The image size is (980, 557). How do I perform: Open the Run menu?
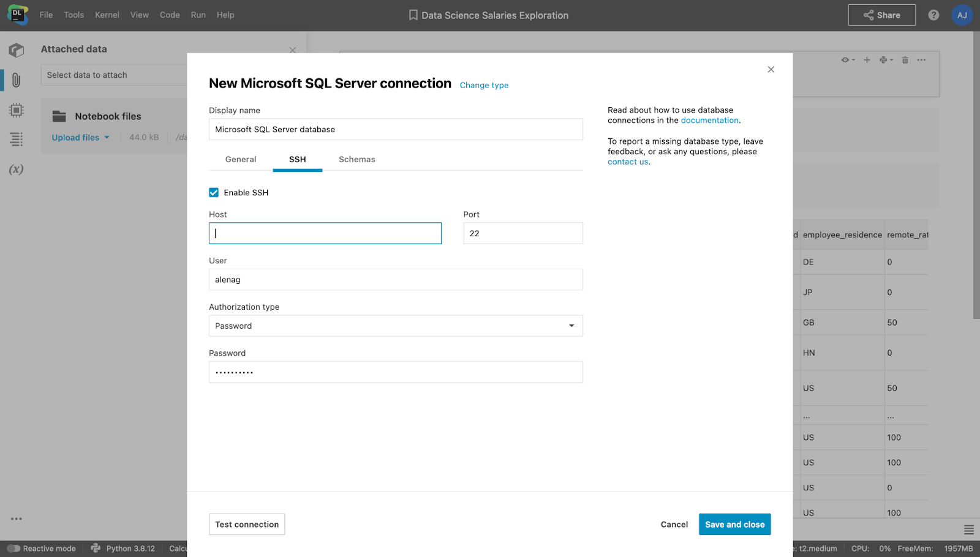pos(198,15)
